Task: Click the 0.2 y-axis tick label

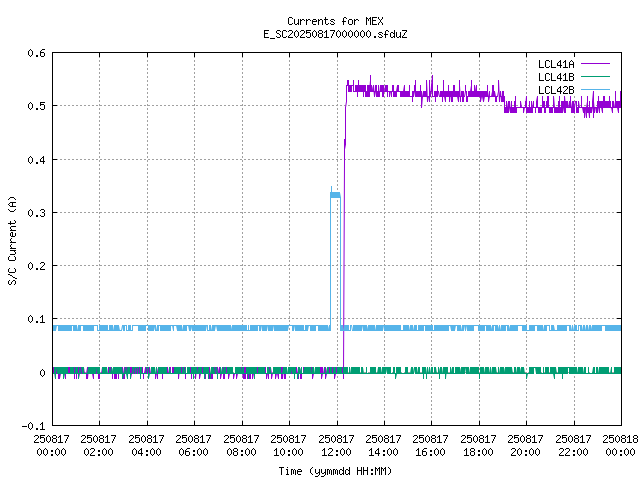Action: coord(36,266)
